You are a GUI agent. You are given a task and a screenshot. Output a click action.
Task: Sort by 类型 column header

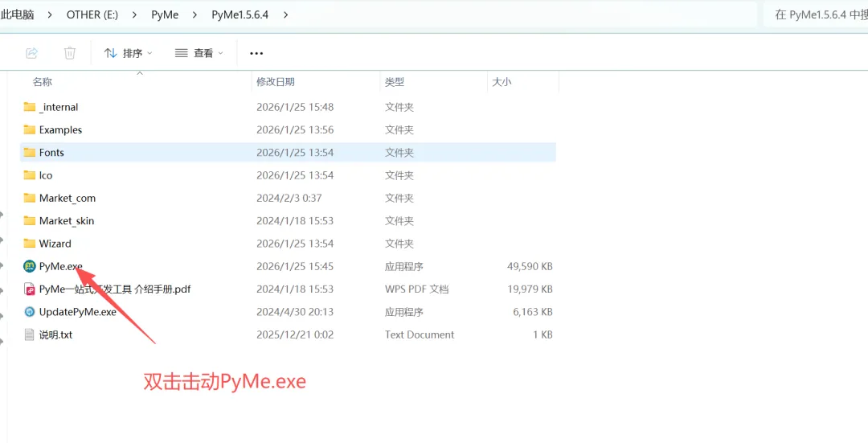pyautogui.click(x=395, y=82)
